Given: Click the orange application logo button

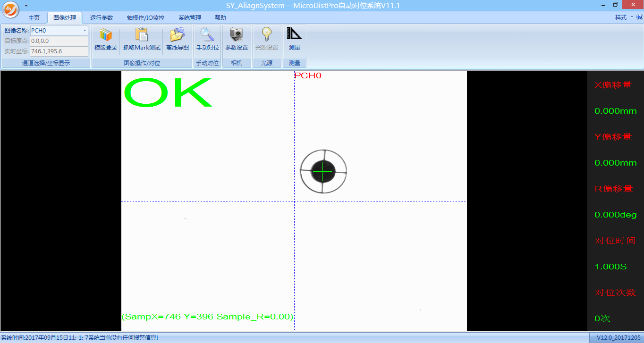Looking at the screenshot, I should 10,9.
